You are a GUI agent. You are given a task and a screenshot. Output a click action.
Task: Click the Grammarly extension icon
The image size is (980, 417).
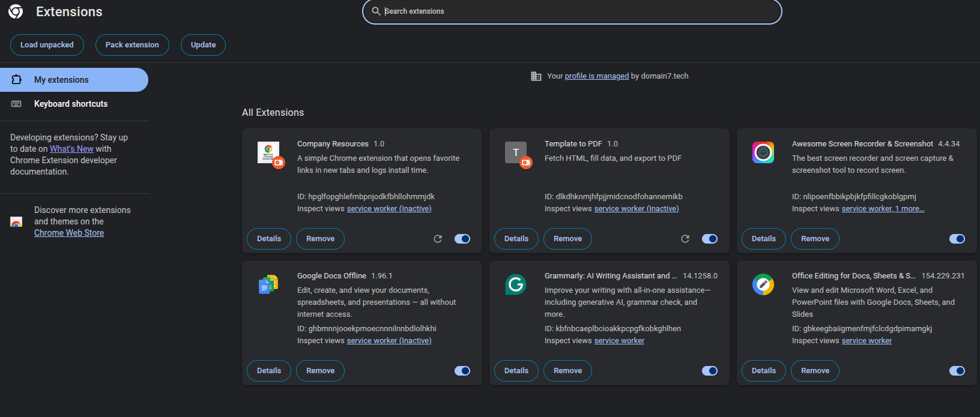click(516, 284)
